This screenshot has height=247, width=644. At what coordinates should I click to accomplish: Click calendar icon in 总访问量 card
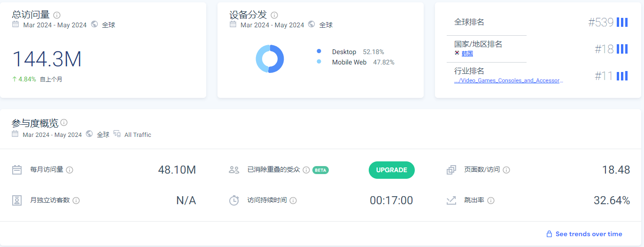(x=16, y=24)
